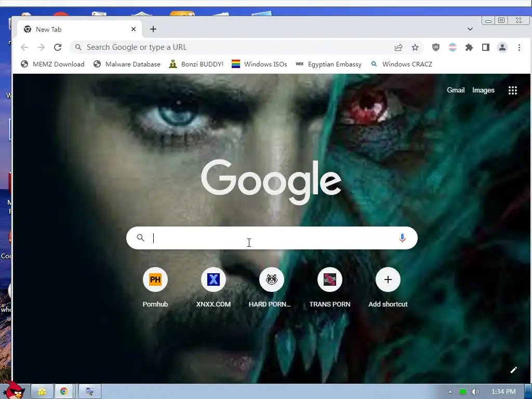
Task: Expand the tab search chevron
Action: tap(470, 29)
